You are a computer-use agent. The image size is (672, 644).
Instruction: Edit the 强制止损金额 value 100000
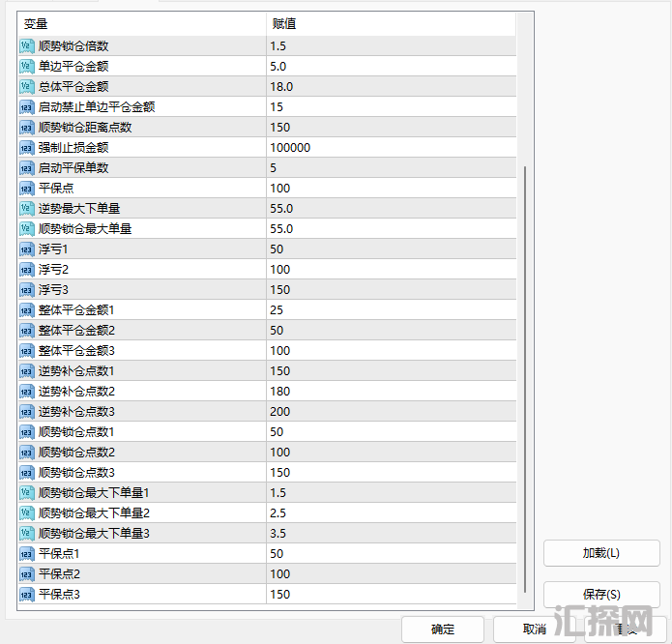click(x=391, y=148)
